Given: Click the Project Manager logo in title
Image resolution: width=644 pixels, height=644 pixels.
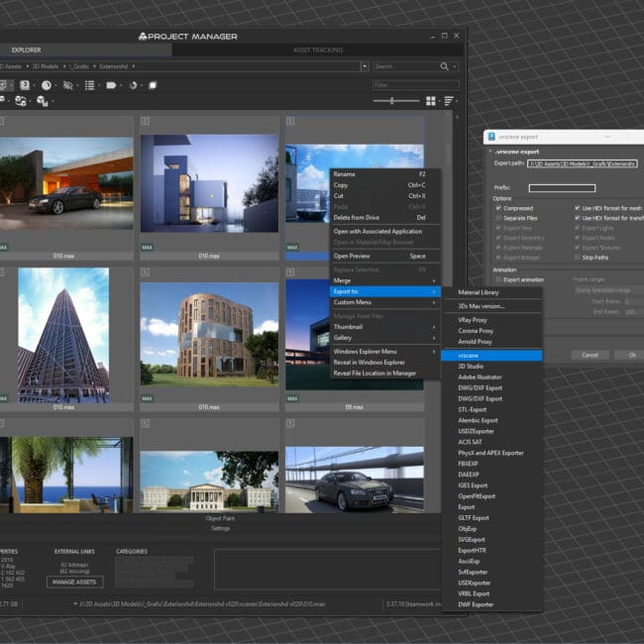Looking at the screenshot, I should coord(143,37).
